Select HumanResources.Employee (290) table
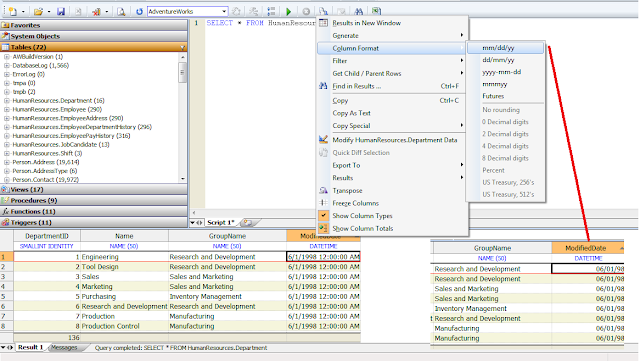640x361 pixels. 57,109
